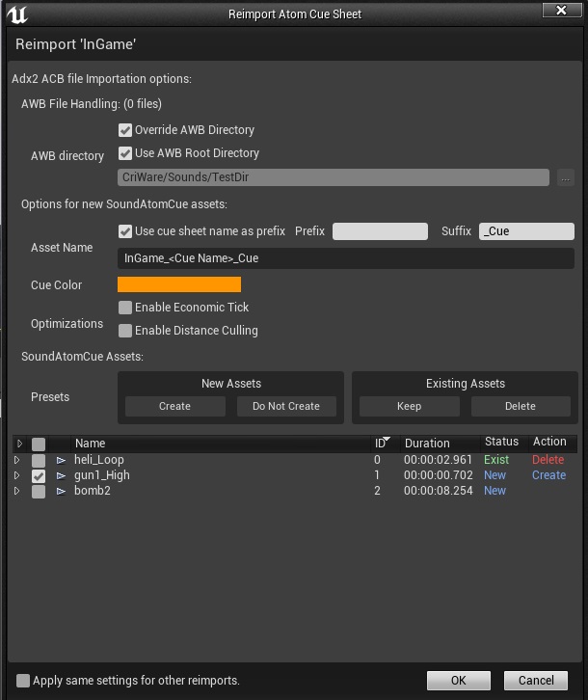
Task: Apply Delete preset for existing assets
Action: pos(521,406)
